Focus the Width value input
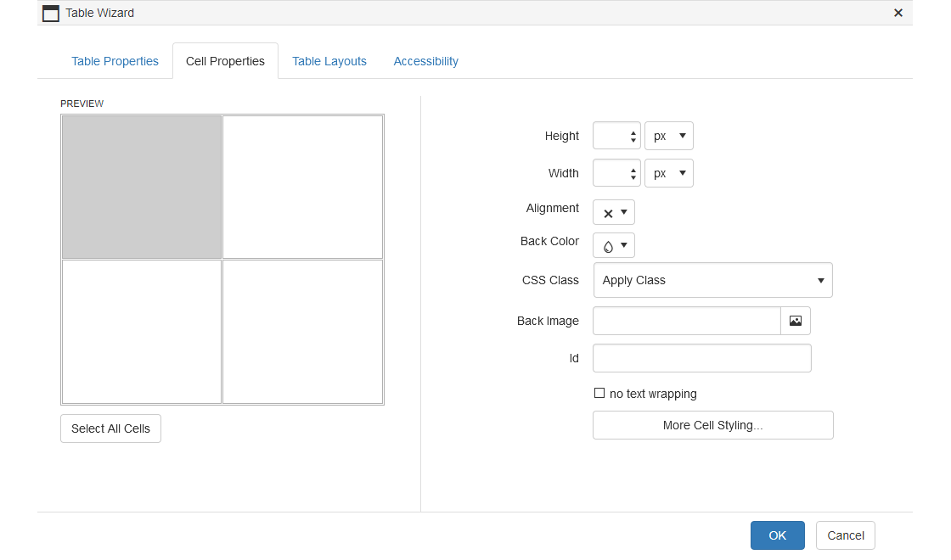This screenshot has height=560, width=951. coord(611,173)
